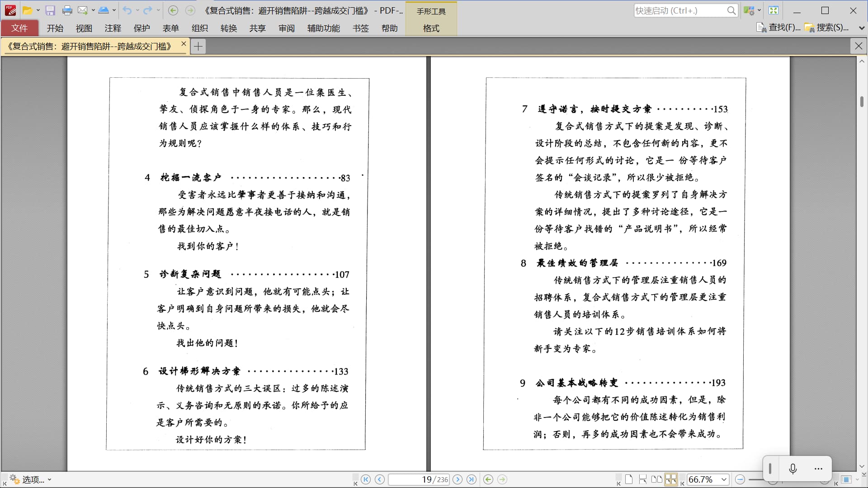Click the vertical scrollbar thumb

tap(862, 101)
